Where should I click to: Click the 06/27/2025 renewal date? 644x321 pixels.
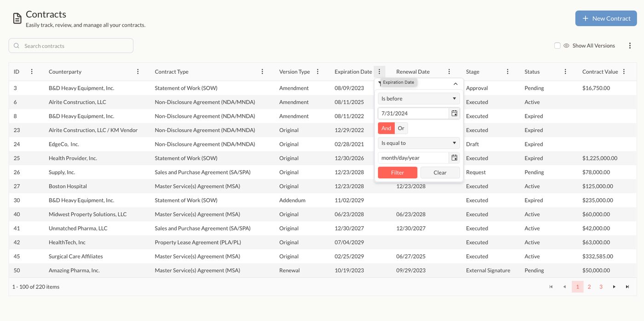(410, 256)
